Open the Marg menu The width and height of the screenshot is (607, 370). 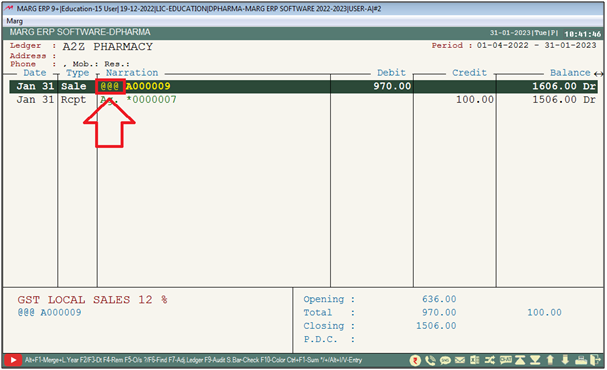[x=15, y=21]
